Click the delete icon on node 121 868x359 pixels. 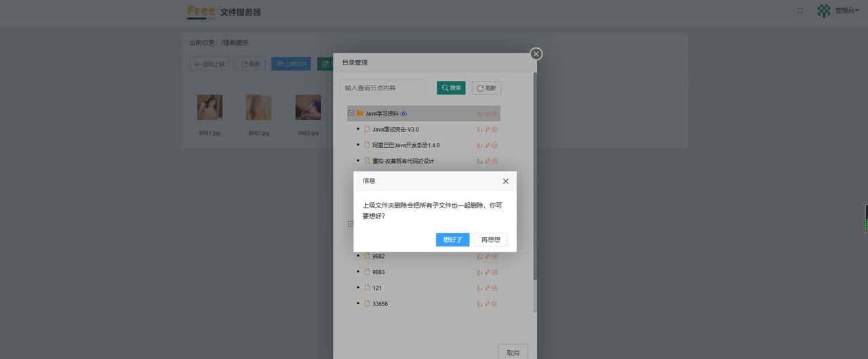(494, 288)
